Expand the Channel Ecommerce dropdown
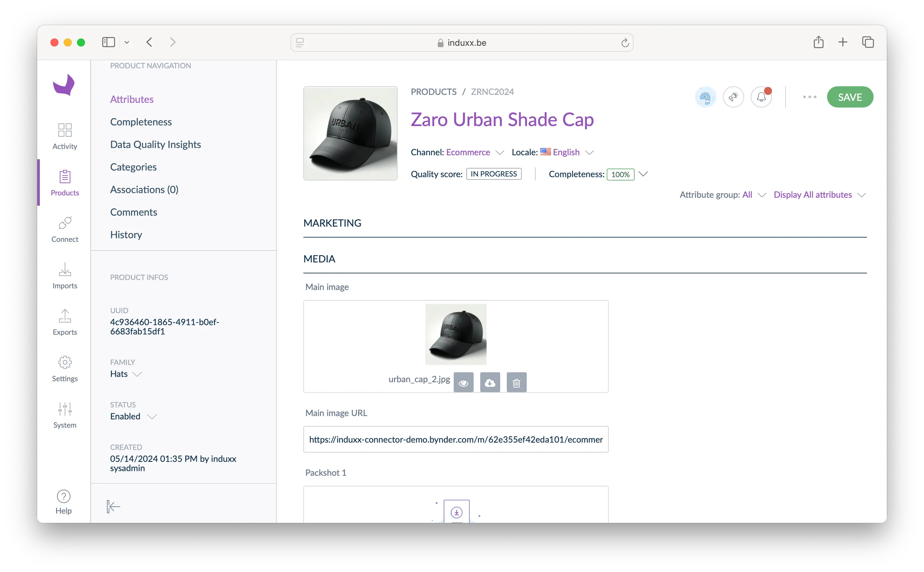924x572 pixels. click(500, 153)
